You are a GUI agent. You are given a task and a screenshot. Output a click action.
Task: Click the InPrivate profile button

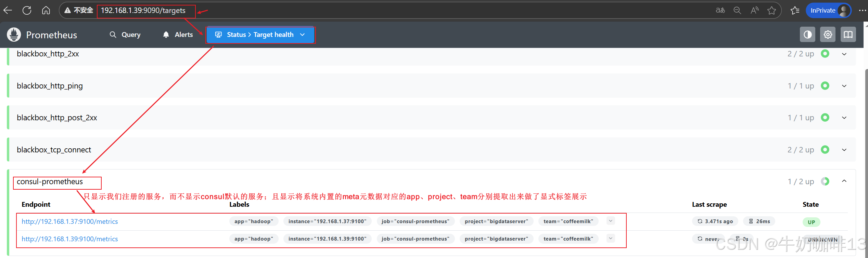click(828, 10)
